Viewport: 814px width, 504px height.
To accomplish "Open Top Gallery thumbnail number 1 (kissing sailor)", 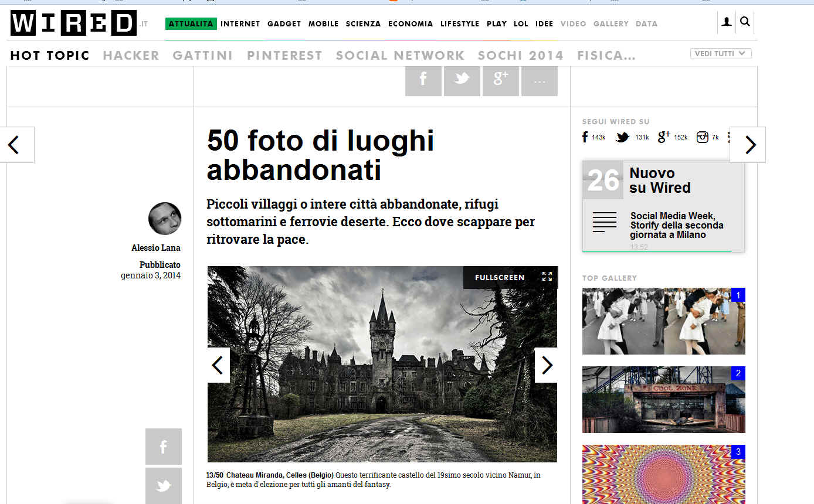I will point(664,321).
